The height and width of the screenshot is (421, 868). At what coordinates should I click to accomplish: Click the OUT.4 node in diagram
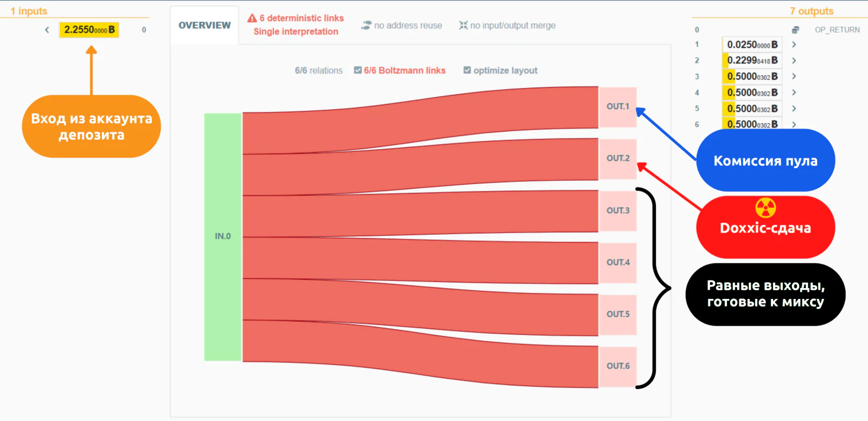[x=618, y=263]
